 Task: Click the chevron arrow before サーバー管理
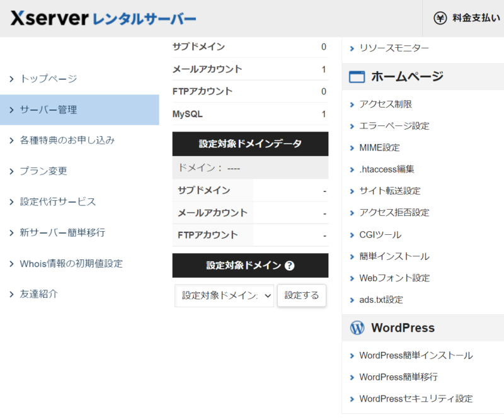pyautogui.click(x=12, y=110)
